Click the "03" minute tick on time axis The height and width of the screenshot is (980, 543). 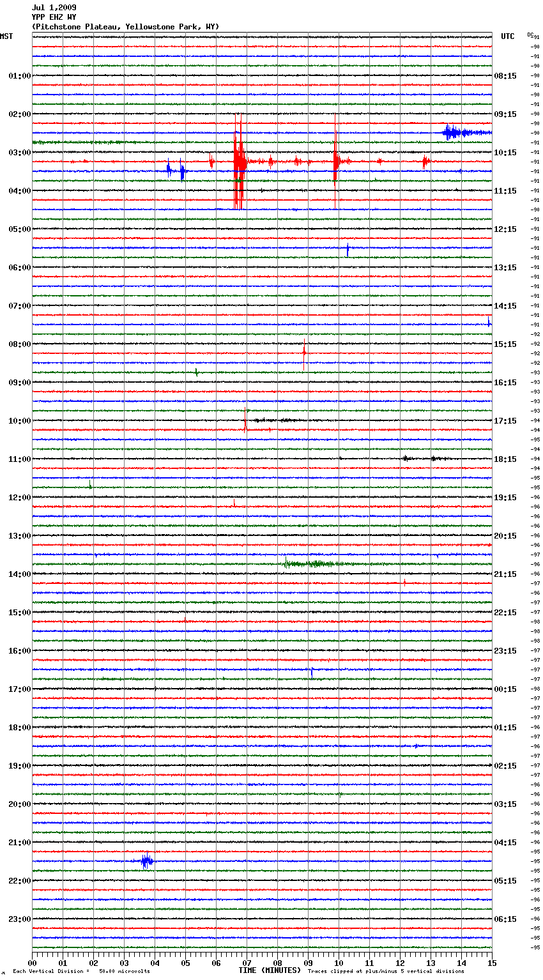(x=124, y=963)
